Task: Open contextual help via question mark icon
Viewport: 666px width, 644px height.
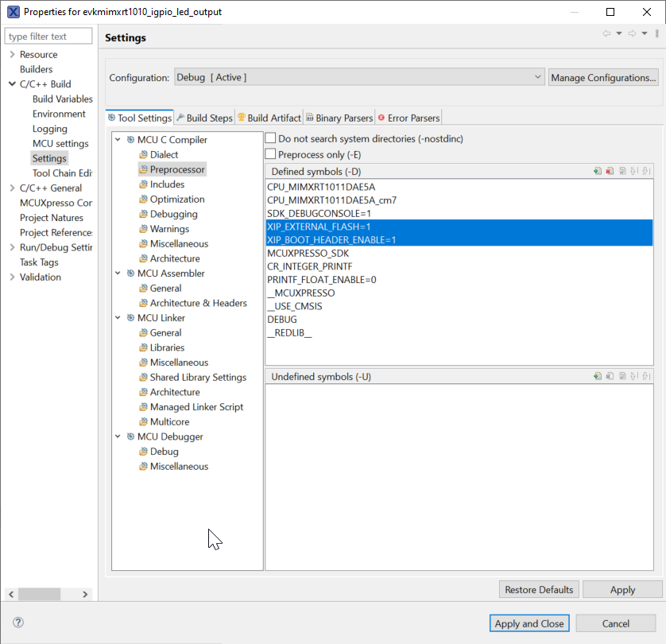Action: (x=17, y=623)
